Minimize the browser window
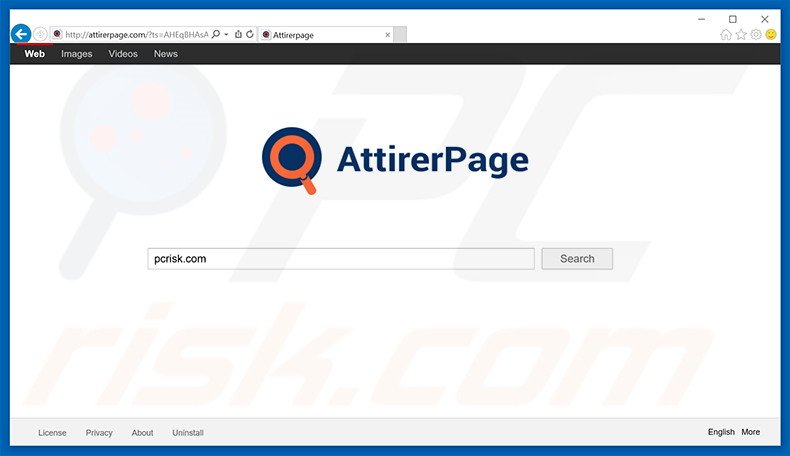The height and width of the screenshot is (456, 790). click(x=701, y=19)
